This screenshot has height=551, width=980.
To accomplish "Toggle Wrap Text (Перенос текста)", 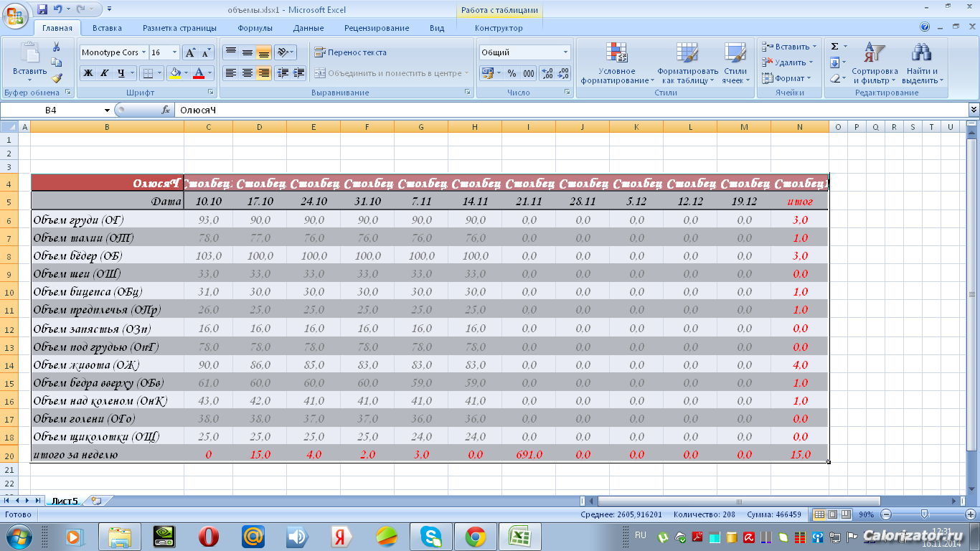I will click(x=350, y=52).
